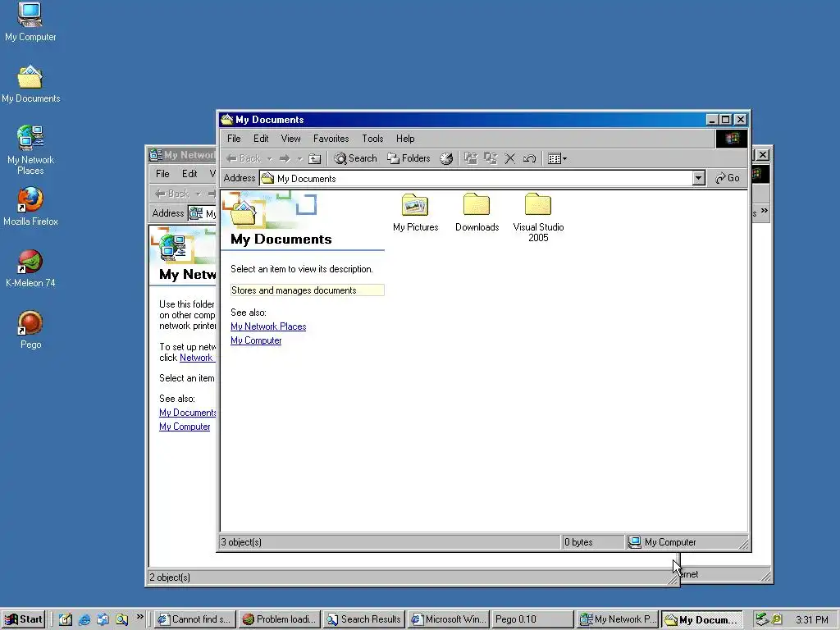
Task: Click the Copy To toolbar icon
Action: point(491,158)
